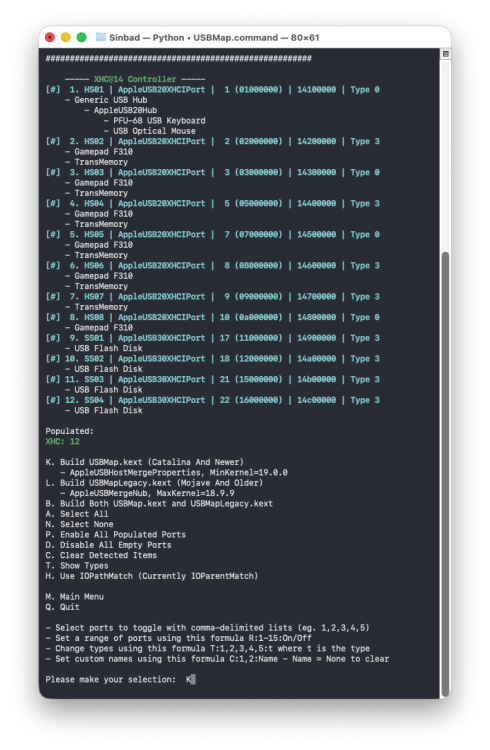Click 'C. Clear Detected Items'
This screenshot has height=750, width=490.
101,555
